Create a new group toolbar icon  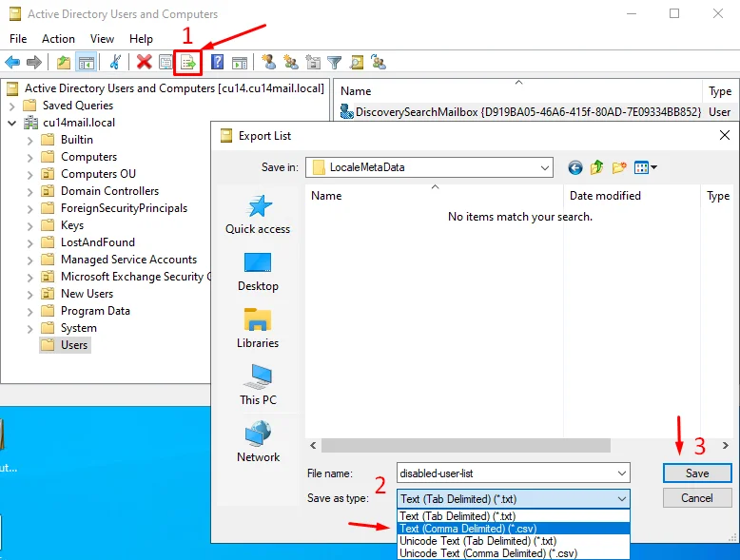291,62
